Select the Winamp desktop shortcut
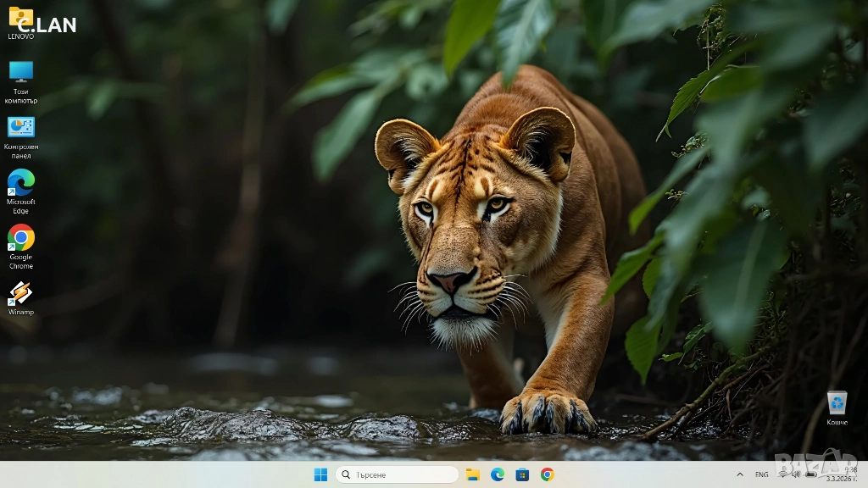The width and height of the screenshot is (868, 488). tap(20, 294)
